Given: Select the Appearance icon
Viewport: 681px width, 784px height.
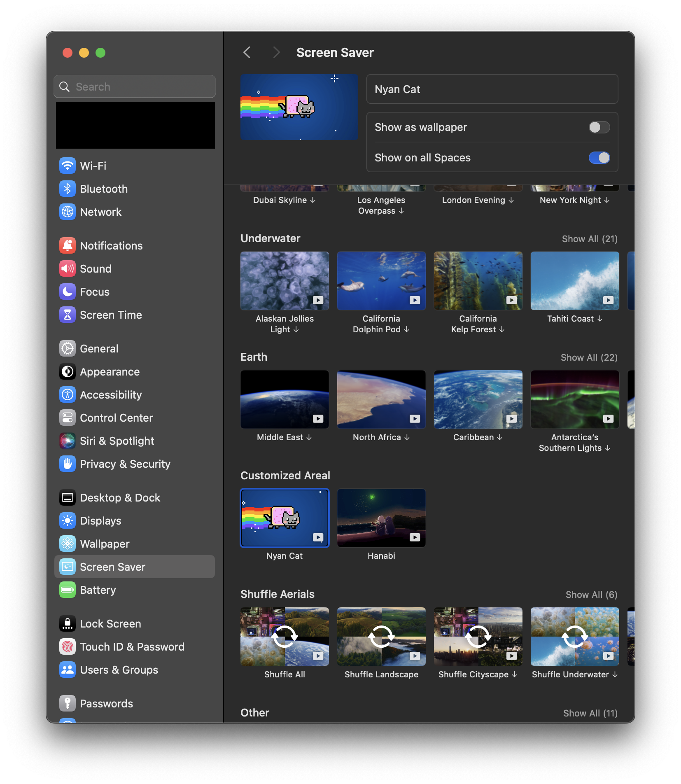Looking at the screenshot, I should pyautogui.click(x=68, y=372).
